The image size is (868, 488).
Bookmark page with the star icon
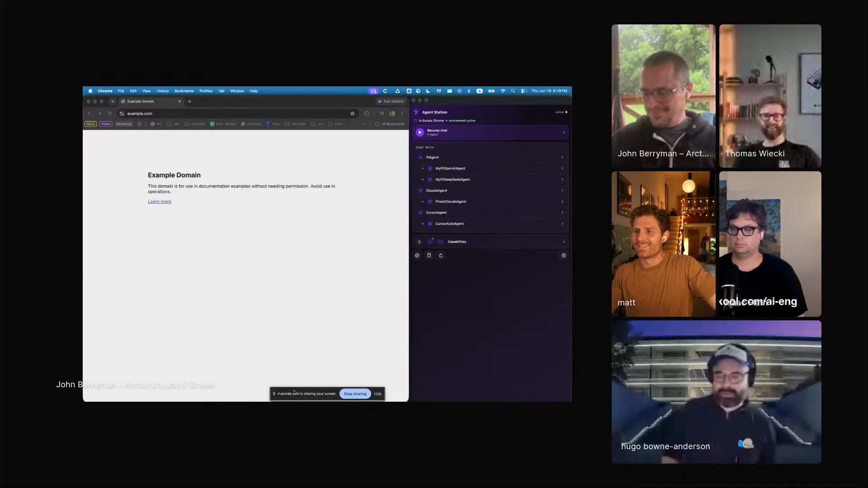pyautogui.click(x=353, y=113)
